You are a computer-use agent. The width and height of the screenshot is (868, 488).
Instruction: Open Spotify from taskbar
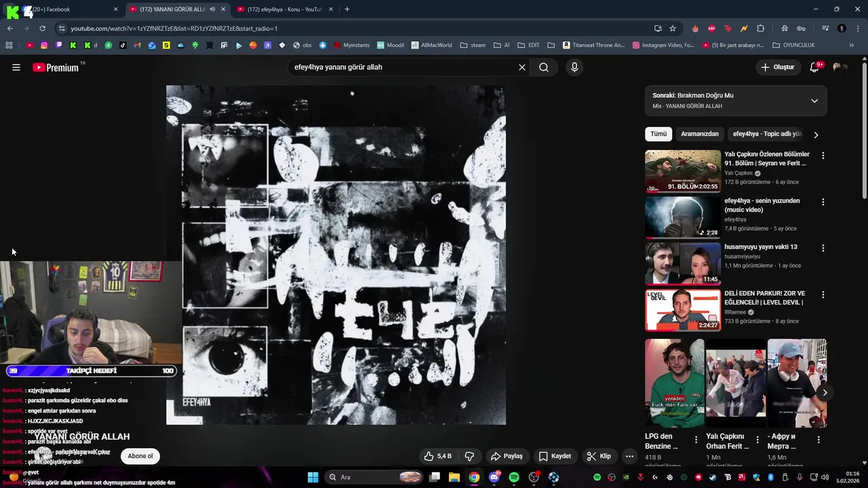[514, 477]
